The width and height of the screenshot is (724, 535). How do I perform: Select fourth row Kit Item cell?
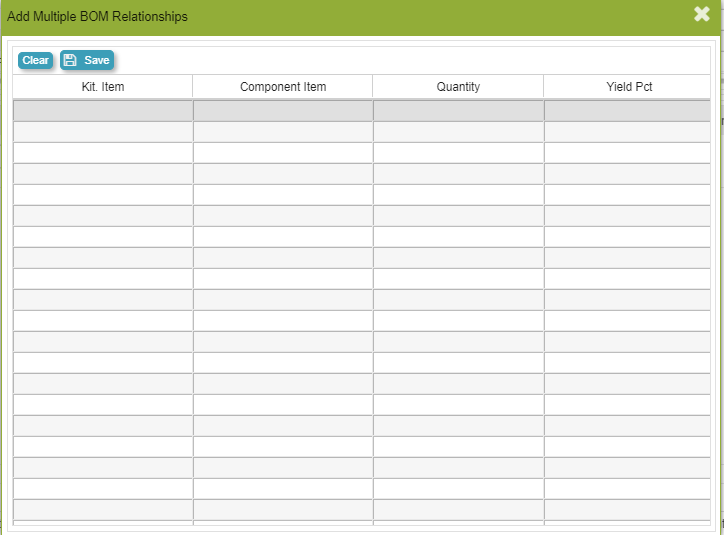click(103, 174)
